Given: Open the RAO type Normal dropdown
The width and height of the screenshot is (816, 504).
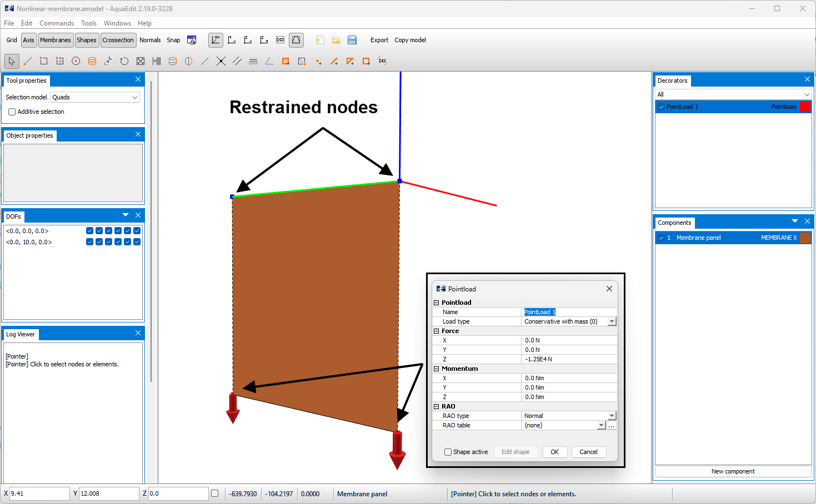Looking at the screenshot, I should 612,416.
